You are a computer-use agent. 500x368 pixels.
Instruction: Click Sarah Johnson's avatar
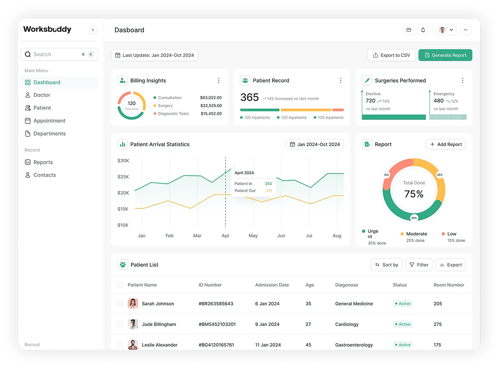pyautogui.click(x=133, y=303)
